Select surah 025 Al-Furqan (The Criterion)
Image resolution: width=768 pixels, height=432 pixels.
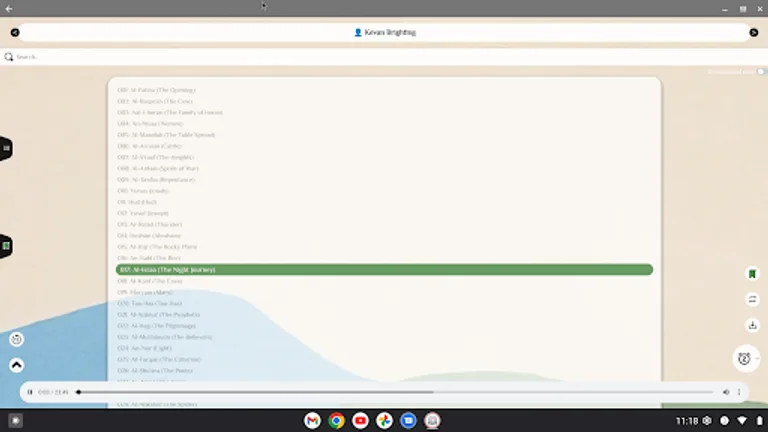(159, 360)
